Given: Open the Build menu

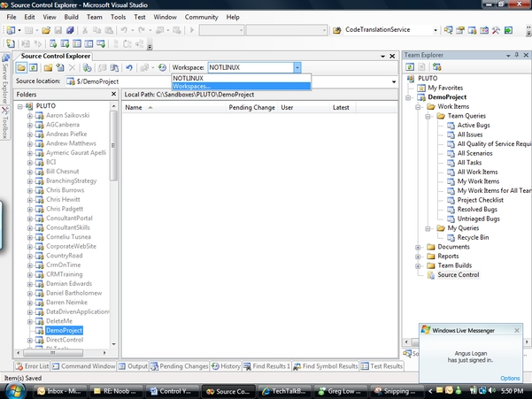Looking at the screenshot, I should pyautogui.click(x=71, y=17).
